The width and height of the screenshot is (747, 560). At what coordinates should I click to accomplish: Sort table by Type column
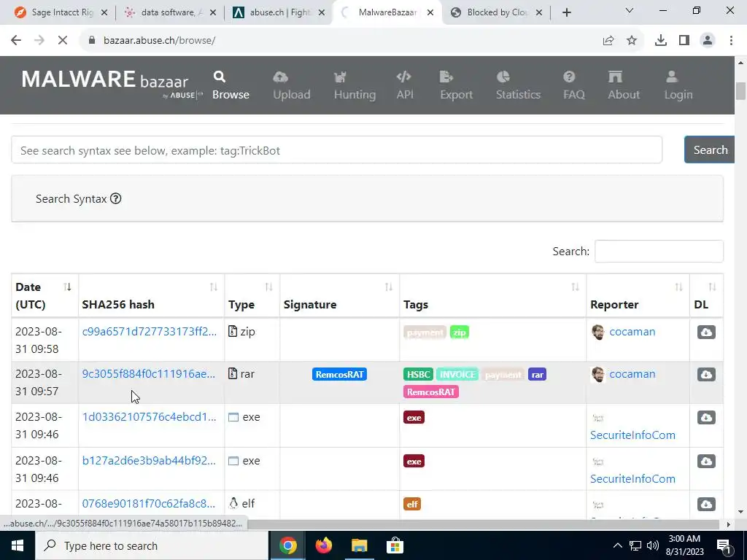[x=252, y=296]
